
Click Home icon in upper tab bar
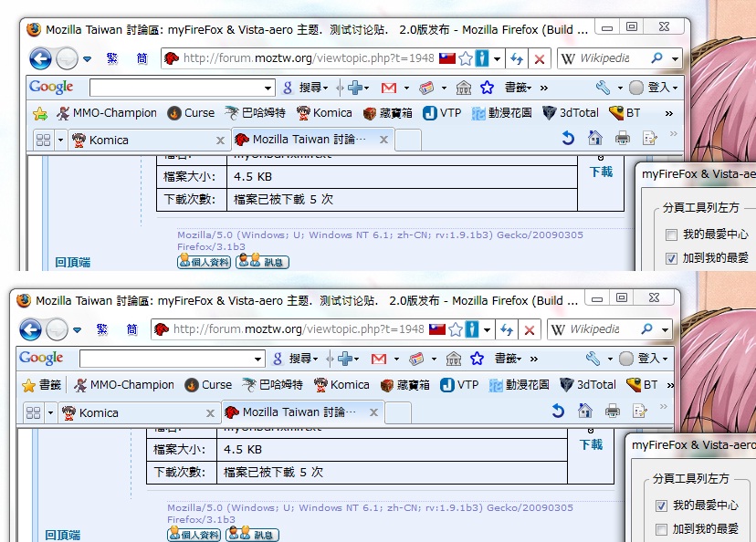[x=595, y=139]
